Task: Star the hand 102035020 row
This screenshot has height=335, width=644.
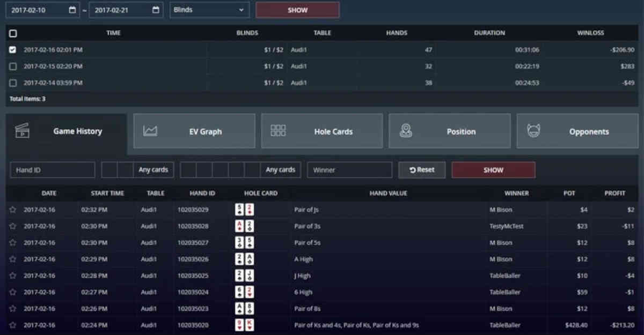Action: (x=13, y=325)
